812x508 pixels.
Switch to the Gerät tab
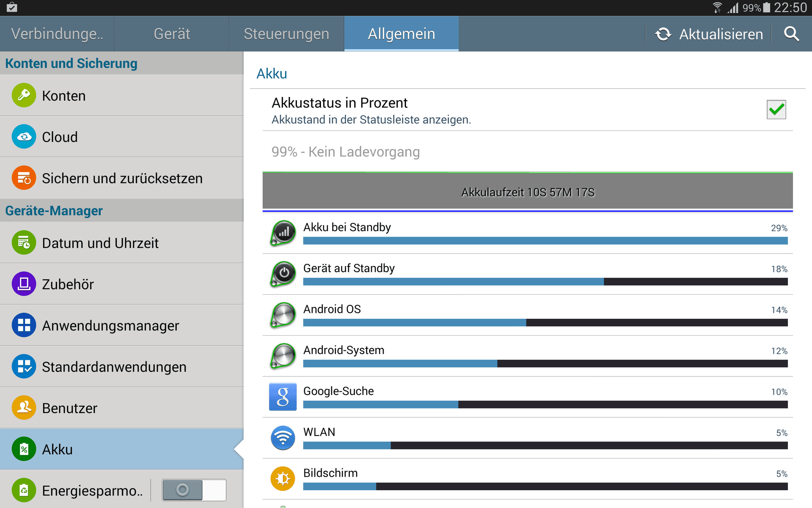click(x=172, y=34)
